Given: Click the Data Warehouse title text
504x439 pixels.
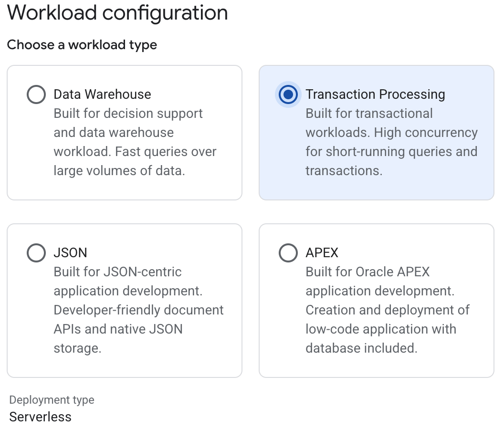Looking at the screenshot, I should [102, 94].
